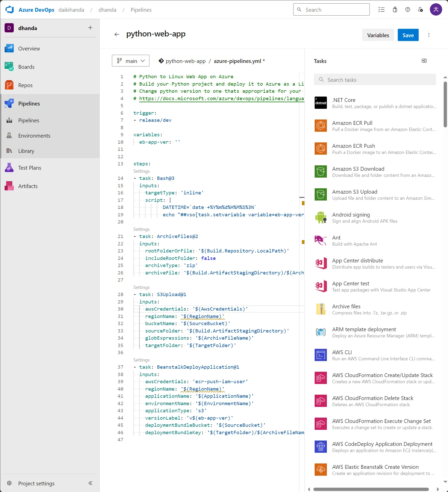Select the ARM template deployment icon

click(x=321, y=332)
